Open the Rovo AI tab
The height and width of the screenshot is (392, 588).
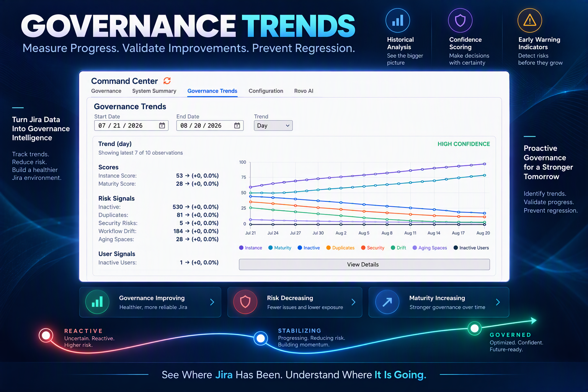point(304,91)
